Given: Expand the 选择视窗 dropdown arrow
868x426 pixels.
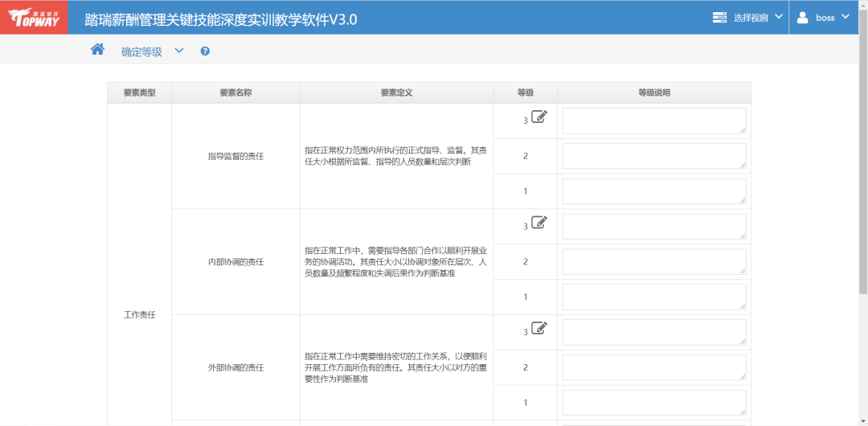Looking at the screenshot, I should coord(777,17).
